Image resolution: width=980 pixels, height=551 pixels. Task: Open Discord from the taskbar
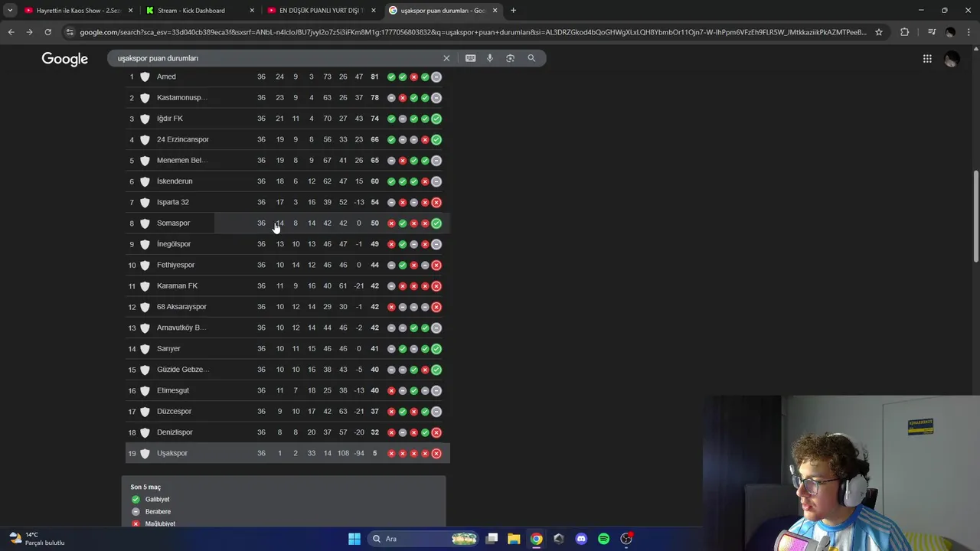[x=581, y=539]
